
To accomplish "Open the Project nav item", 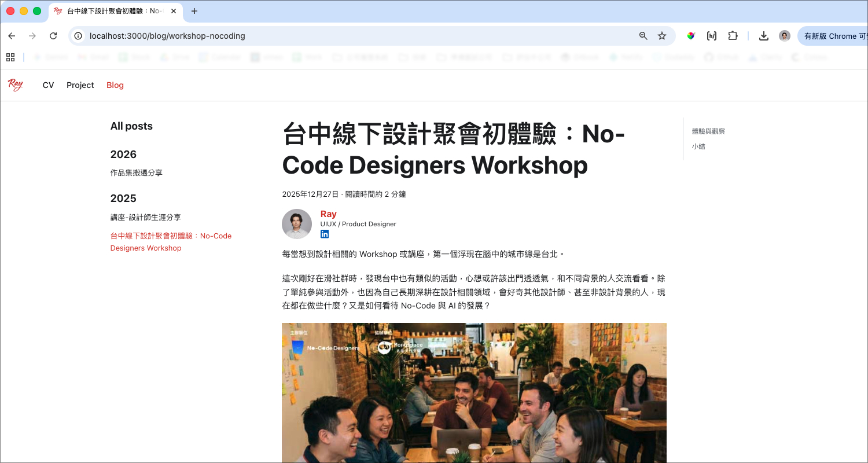I will pos(80,85).
